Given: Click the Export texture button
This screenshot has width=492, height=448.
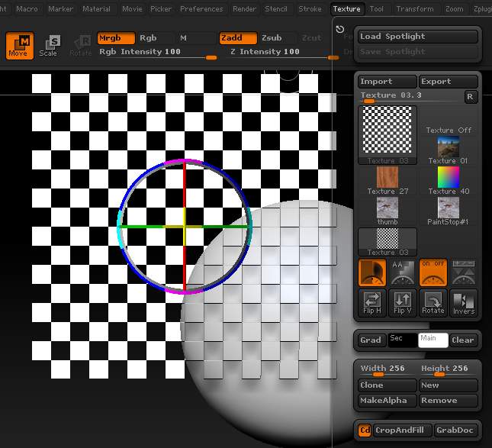Looking at the screenshot, I should (449, 82).
